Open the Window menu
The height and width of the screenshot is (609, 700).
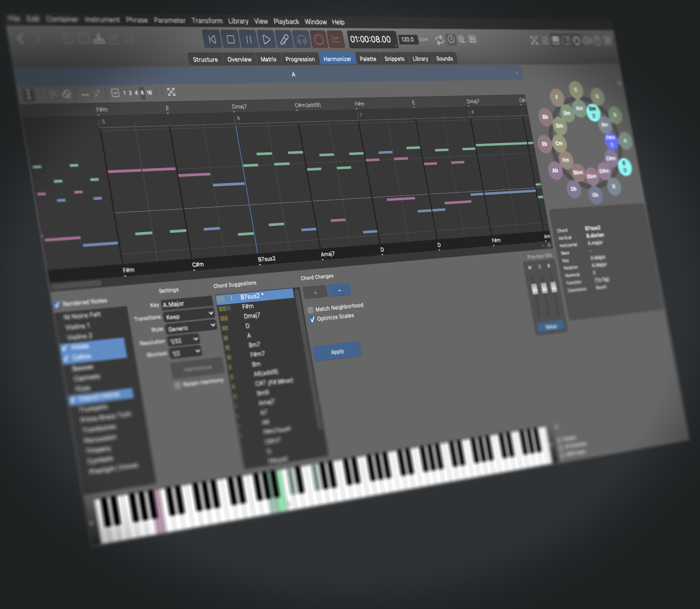pos(315,22)
